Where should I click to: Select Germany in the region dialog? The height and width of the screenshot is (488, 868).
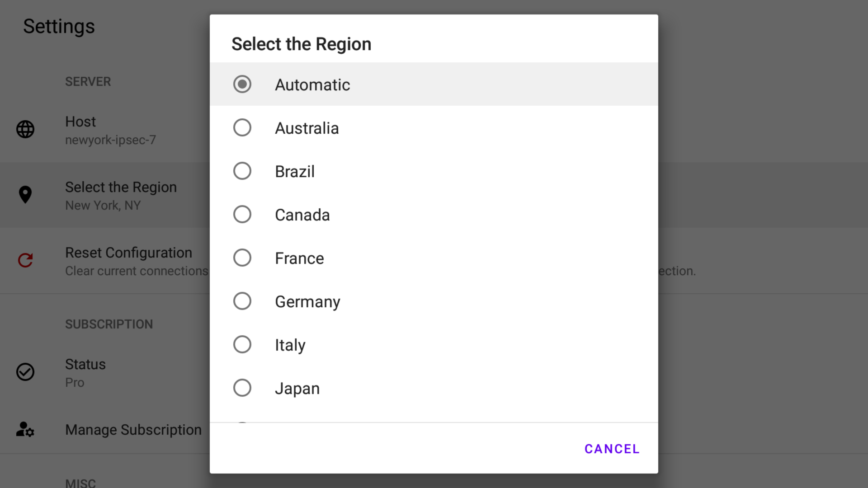[242, 301]
